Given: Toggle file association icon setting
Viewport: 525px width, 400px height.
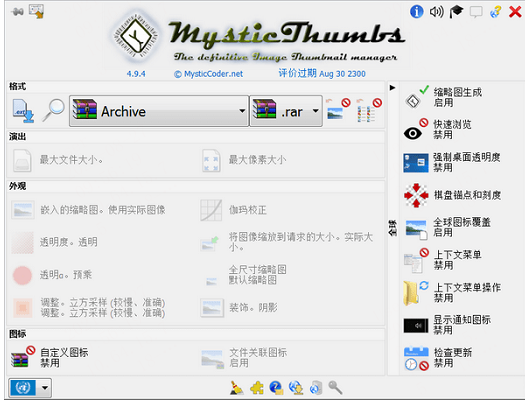Looking at the screenshot, I should click(244, 357).
